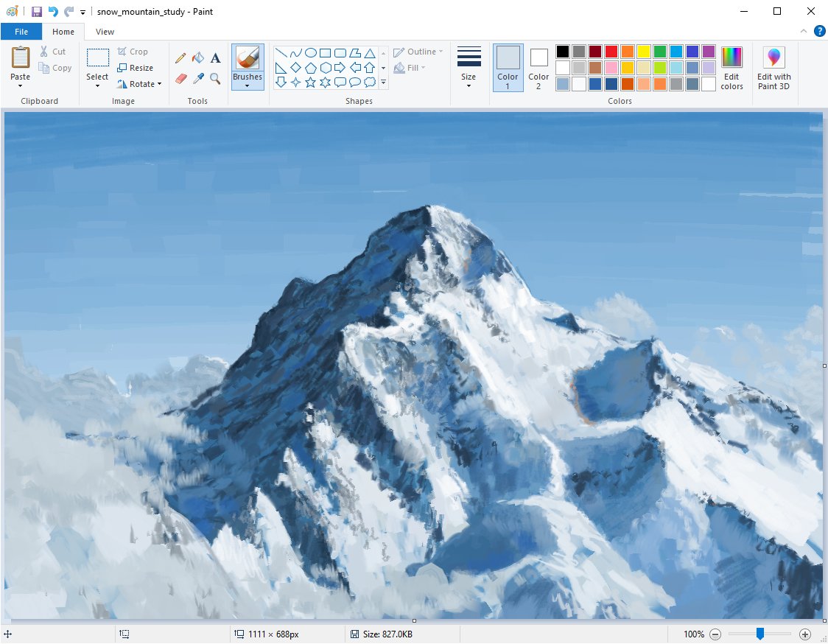Activate the Color 1 foreground box
Viewport: 828px width, 644px height.
508,68
